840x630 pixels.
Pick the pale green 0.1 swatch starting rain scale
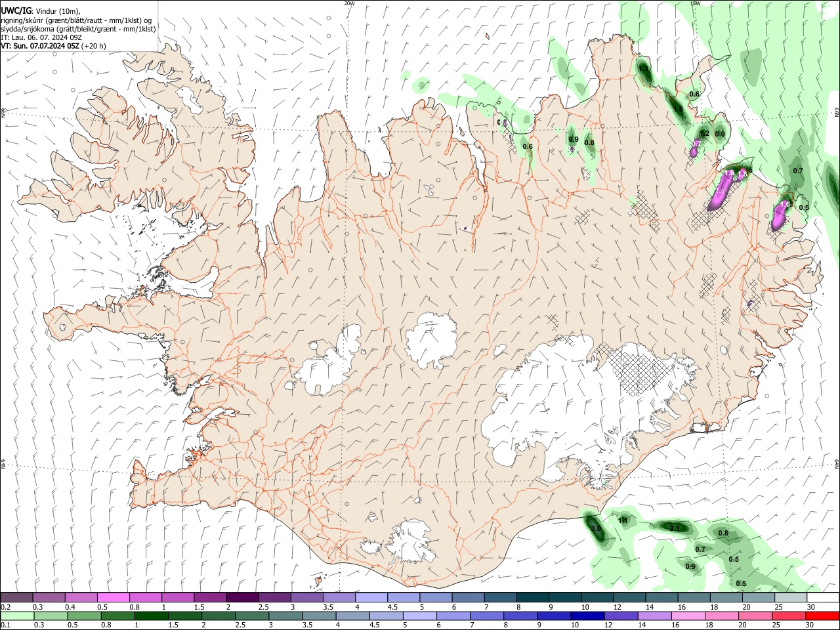click(x=16, y=616)
